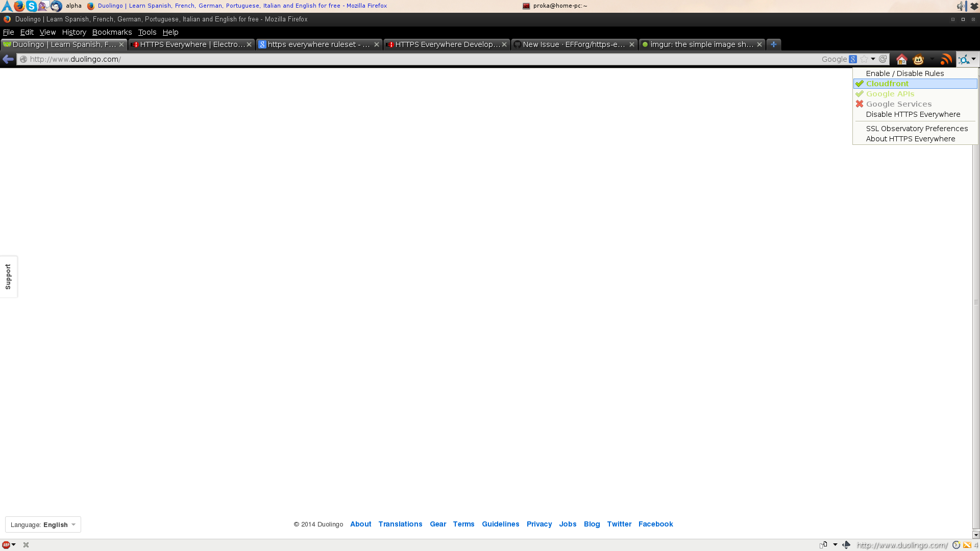Screen dimensions: 980x551
Task: Expand the Adblock Plus dropdown arrow
Action: pos(14,545)
